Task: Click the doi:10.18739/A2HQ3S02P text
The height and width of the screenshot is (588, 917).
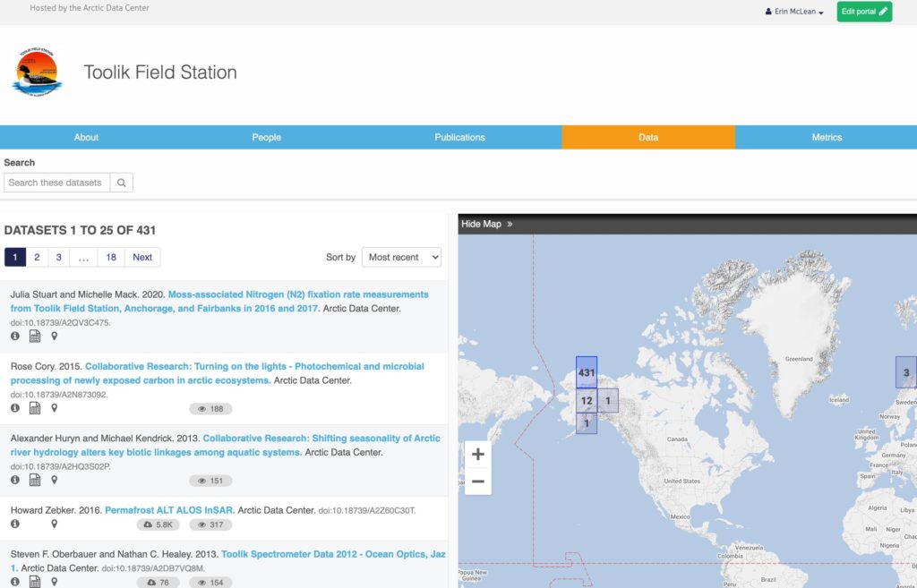Action: pyautogui.click(x=60, y=466)
